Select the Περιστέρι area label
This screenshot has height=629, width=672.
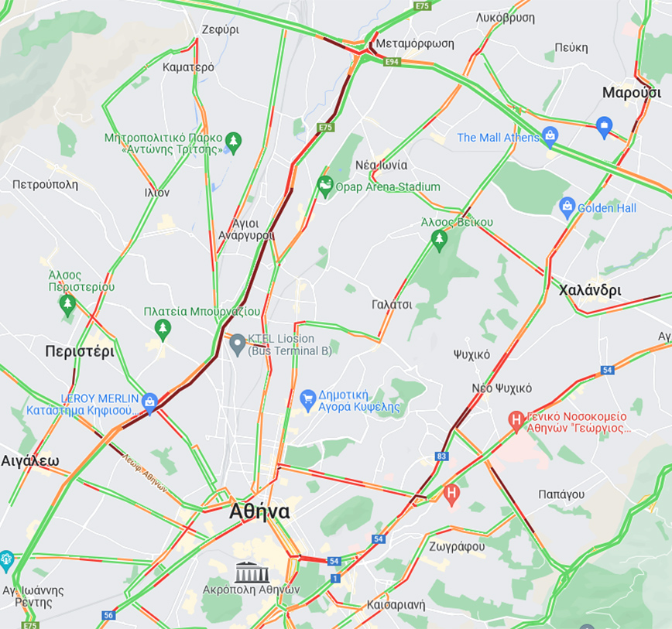[x=80, y=351]
